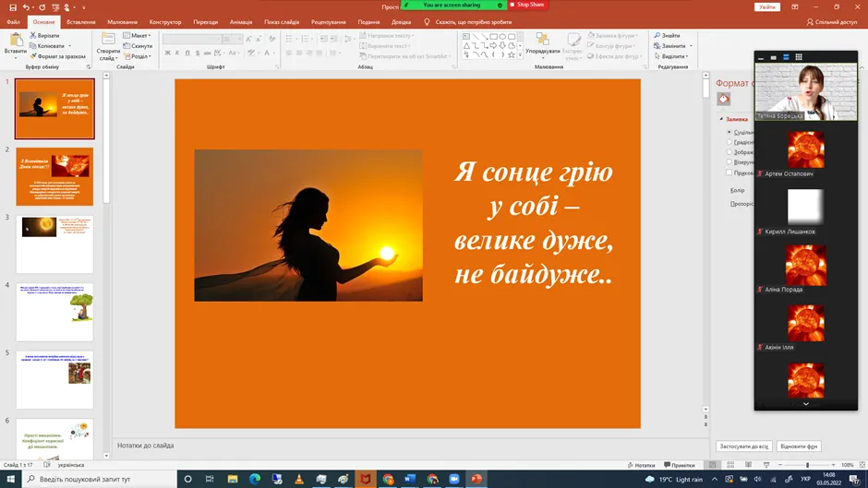This screenshot has height=488, width=868.
Task: Click the Find (Знайти) magnifier tool
Action: coord(669,36)
